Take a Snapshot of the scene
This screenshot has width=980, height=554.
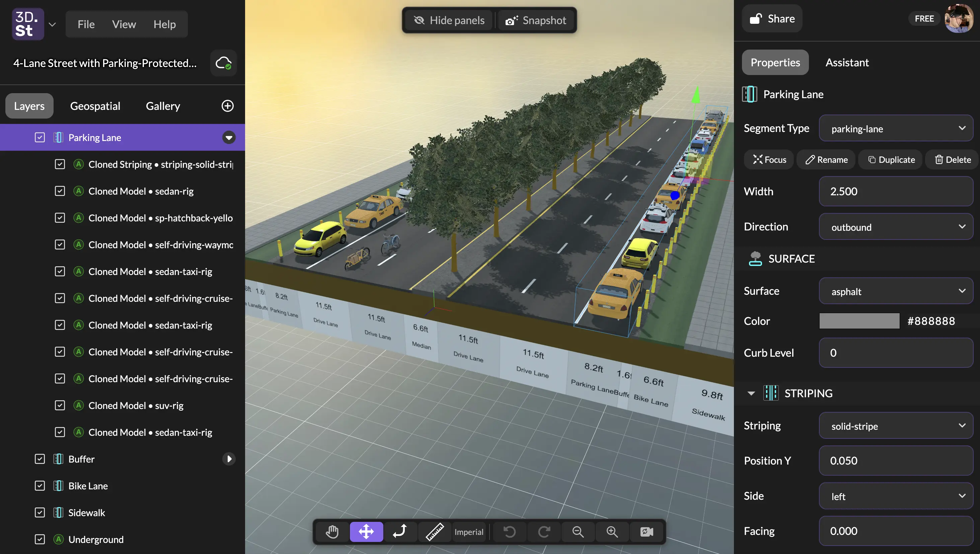536,20
